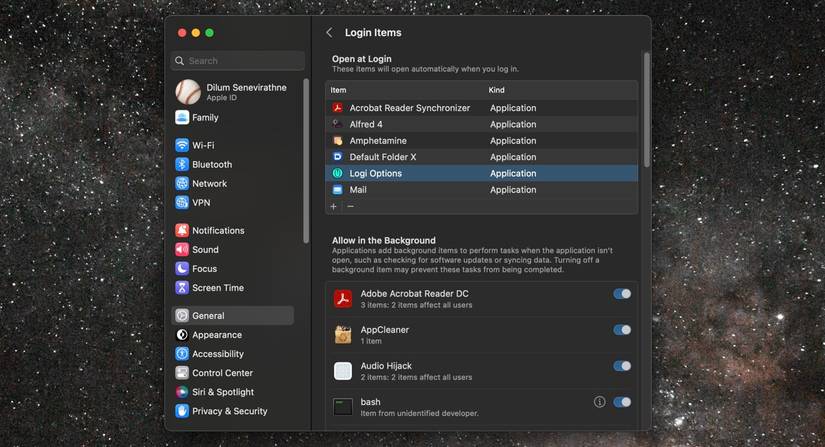Screen dimensions: 825x447
Task: Toggle Audio Hijack background permission
Action: pyautogui.click(x=622, y=366)
